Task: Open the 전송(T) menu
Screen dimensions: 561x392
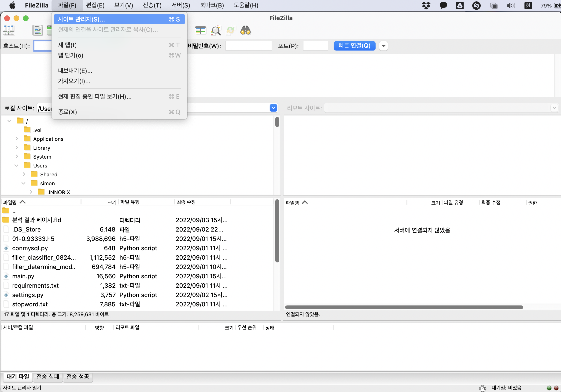Action: (152, 5)
